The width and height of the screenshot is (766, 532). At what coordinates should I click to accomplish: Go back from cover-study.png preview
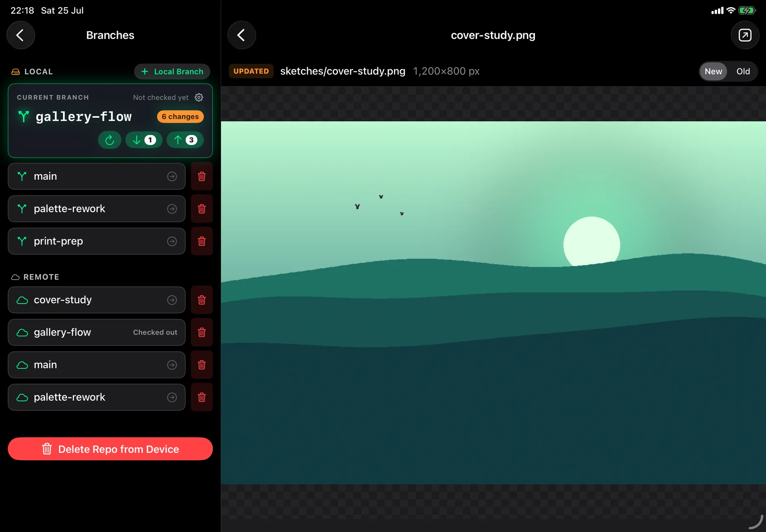241,35
